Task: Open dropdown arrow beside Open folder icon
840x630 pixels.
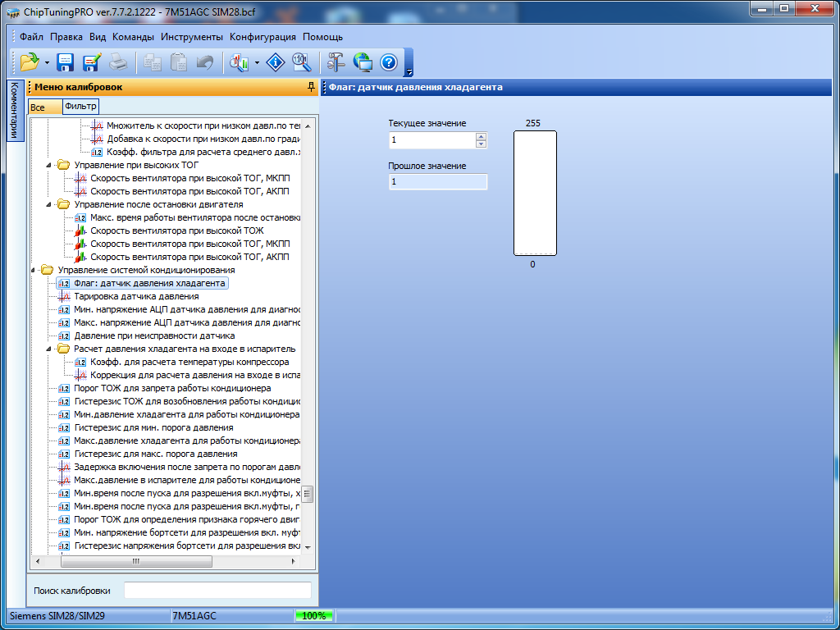Action: [x=47, y=63]
